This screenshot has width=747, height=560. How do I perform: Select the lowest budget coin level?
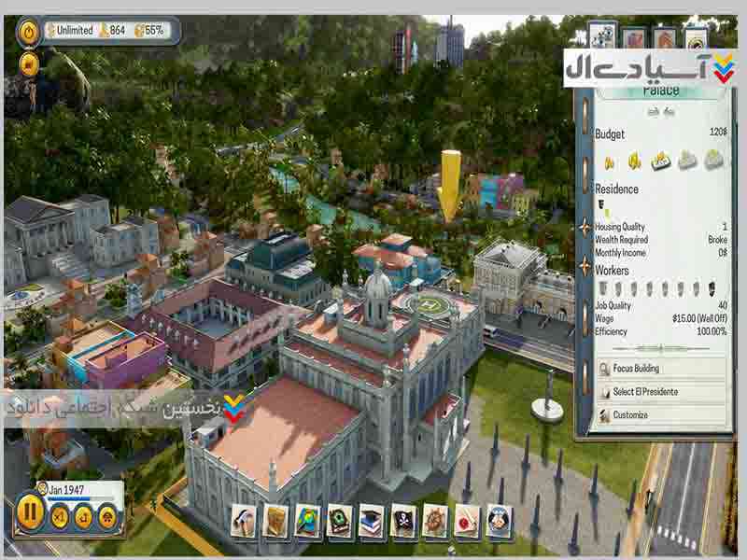(609, 161)
